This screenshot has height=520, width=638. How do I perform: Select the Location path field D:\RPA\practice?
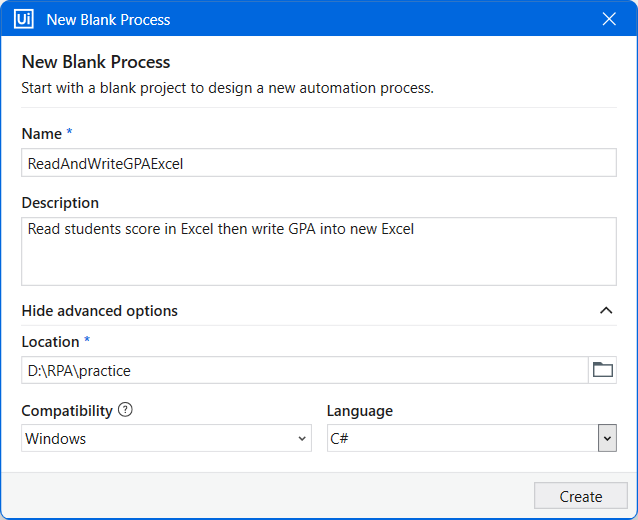coord(305,370)
